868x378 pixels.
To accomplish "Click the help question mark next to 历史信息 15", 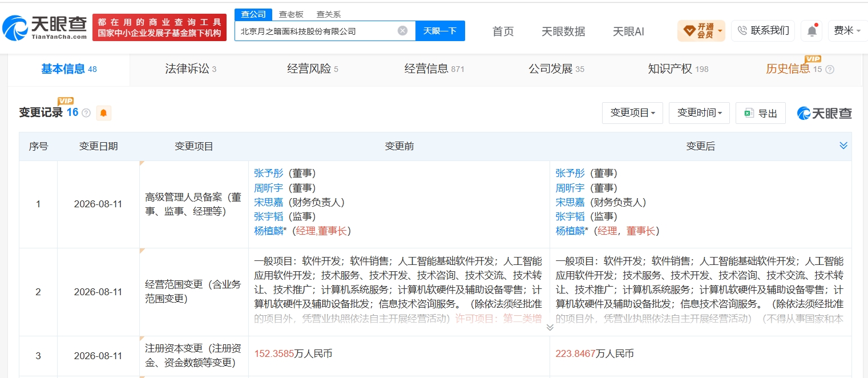I will tap(830, 69).
